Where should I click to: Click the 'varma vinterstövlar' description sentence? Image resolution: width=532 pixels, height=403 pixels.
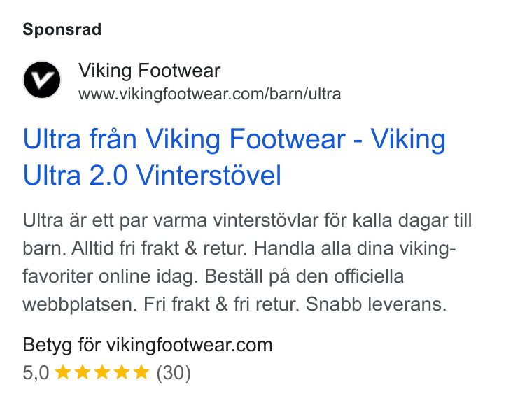tap(247, 220)
